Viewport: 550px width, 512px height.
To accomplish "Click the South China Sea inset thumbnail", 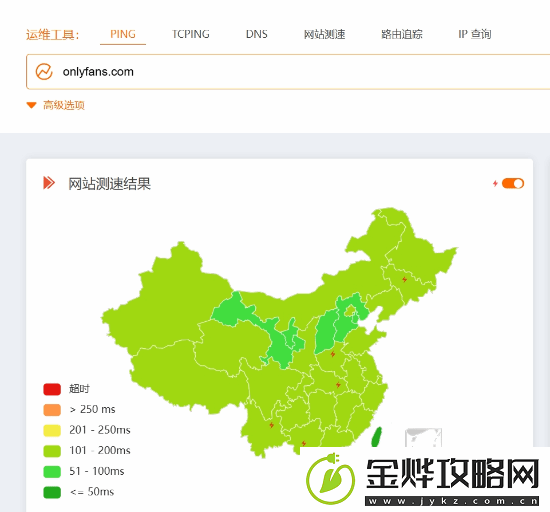I will click(x=423, y=438).
